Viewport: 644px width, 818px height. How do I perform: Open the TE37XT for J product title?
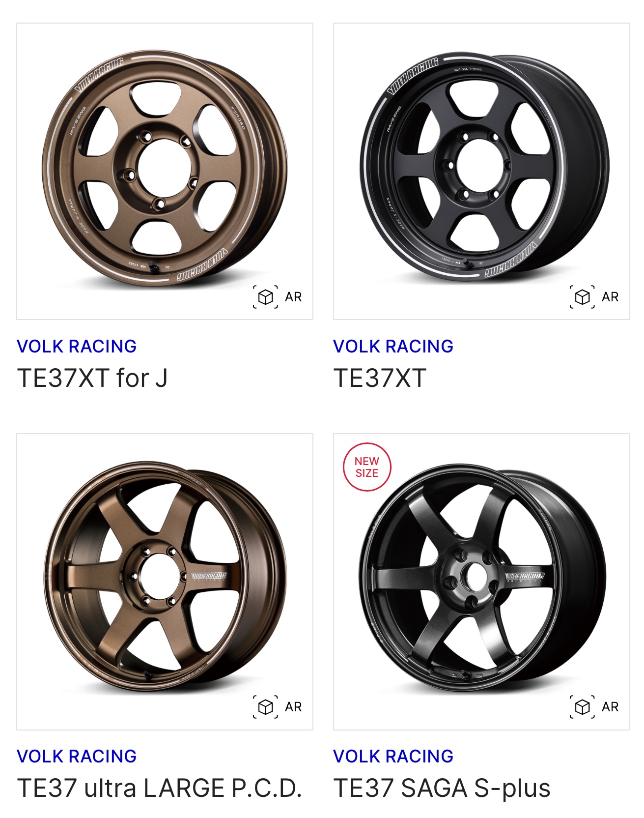(x=92, y=378)
